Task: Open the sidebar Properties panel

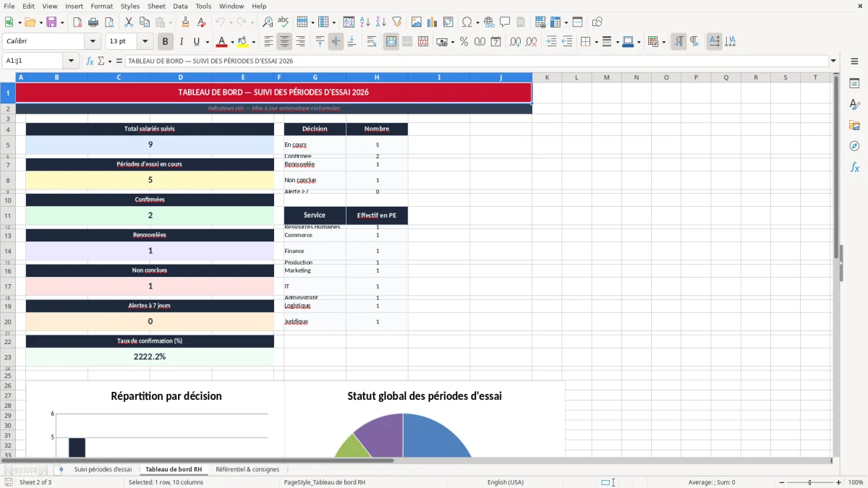Action: tap(854, 84)
